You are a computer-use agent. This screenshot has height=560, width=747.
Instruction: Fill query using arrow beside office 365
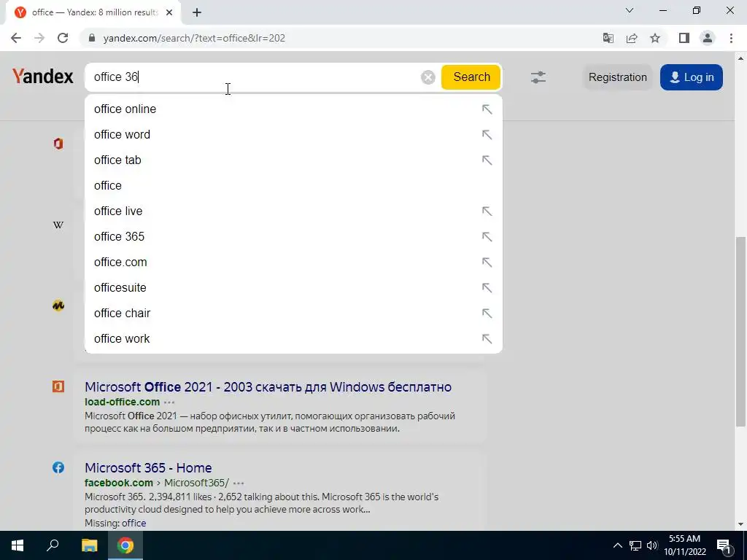tap(487, 237)
